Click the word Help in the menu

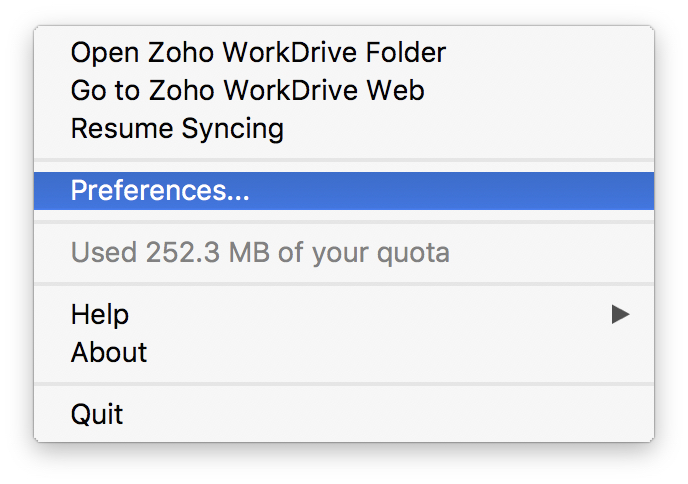click(100, 314)
